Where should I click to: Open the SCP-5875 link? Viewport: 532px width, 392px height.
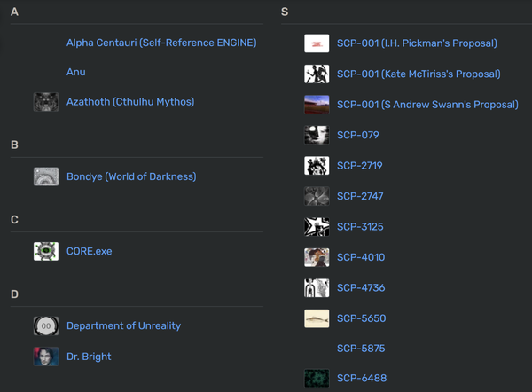(361, 349)
